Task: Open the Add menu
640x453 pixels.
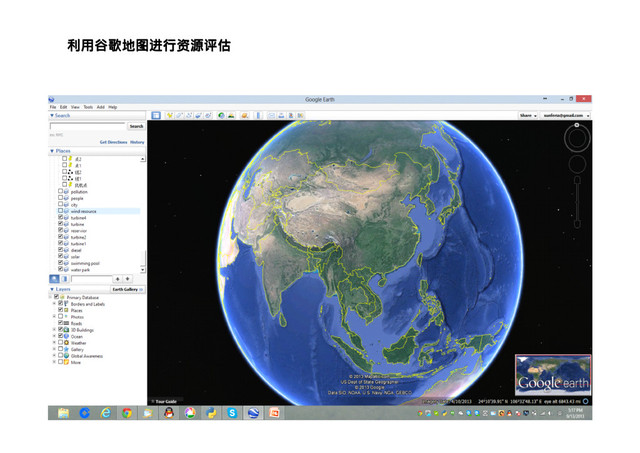Action: tap(100, 107)
